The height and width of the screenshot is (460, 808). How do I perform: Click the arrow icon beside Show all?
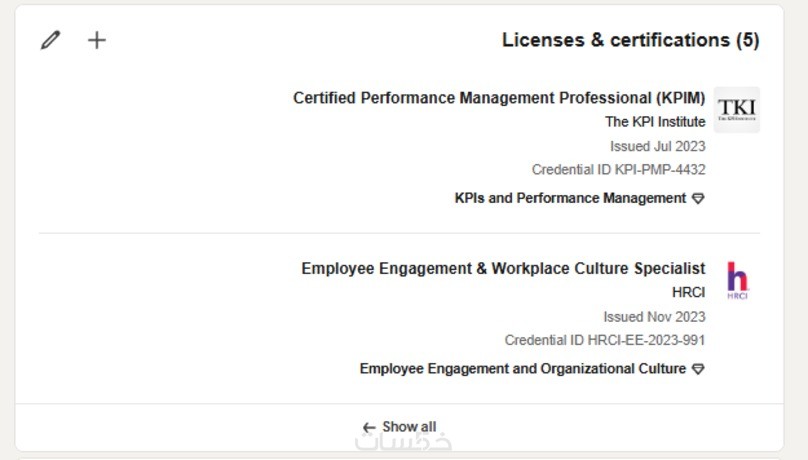click(x=369, y=428)
